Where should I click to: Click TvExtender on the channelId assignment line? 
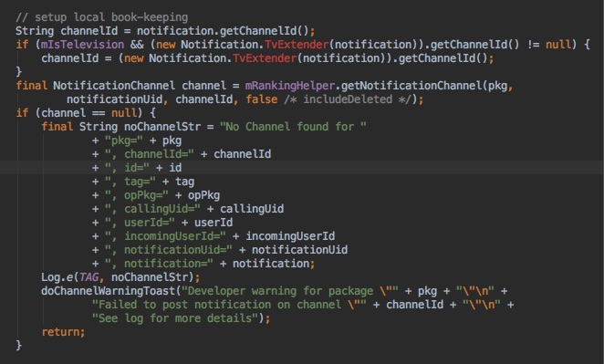265,58
